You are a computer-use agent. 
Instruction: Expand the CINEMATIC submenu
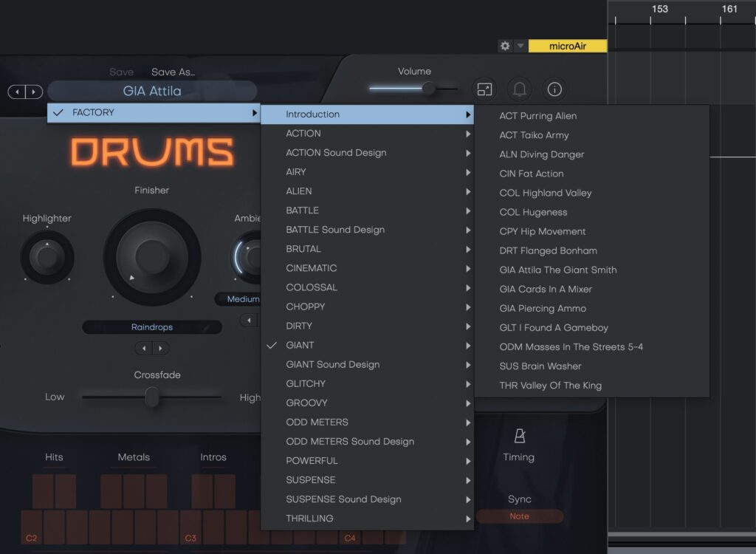(x=468, y=268)
